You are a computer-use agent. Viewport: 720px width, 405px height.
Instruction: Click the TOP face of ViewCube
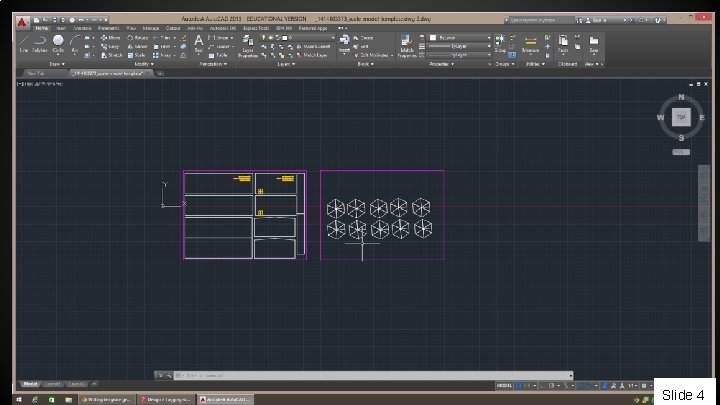(680, 117)
